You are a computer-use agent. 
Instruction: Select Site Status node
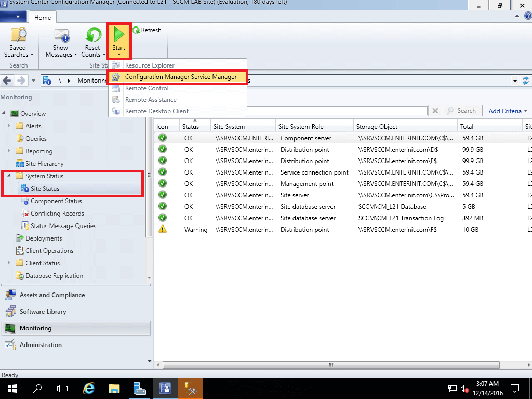pyautogui.click(x=45, y=188)
